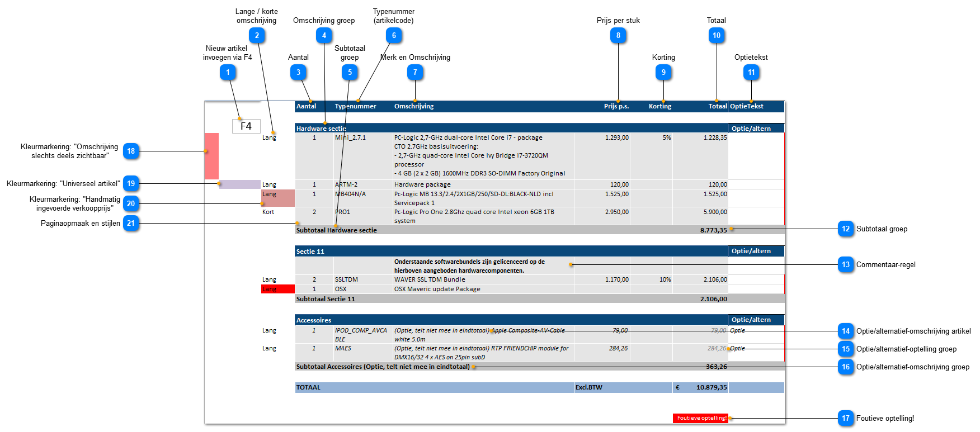Click the SSLTDM type number cell

(346, 279)
